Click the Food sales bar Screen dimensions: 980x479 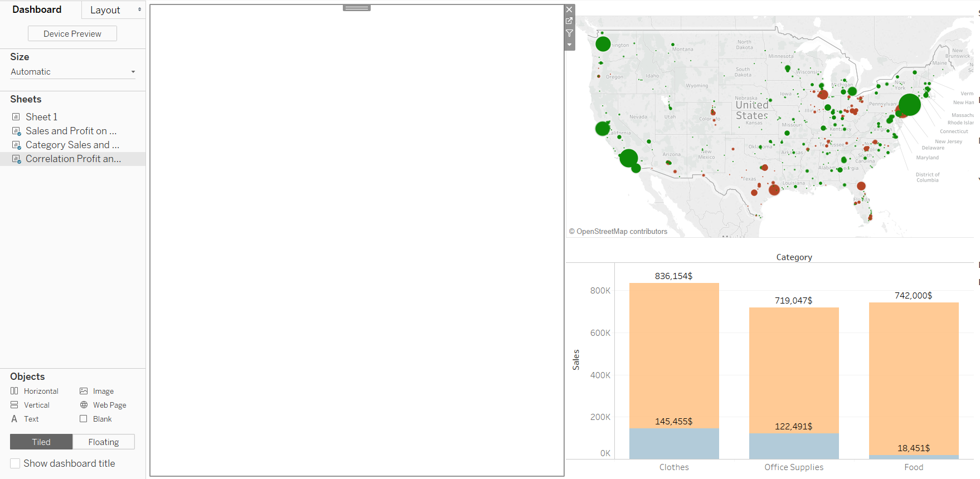[914, 379]
